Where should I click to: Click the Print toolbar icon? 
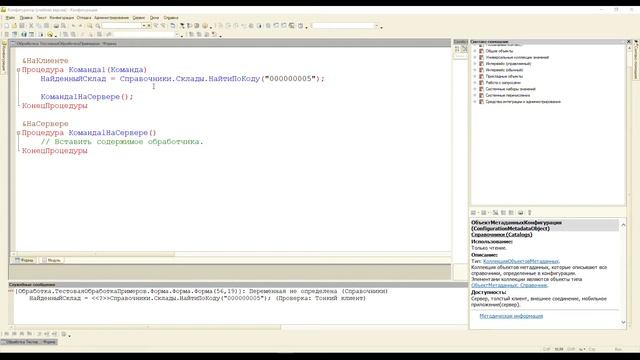(x=56, y=26)
